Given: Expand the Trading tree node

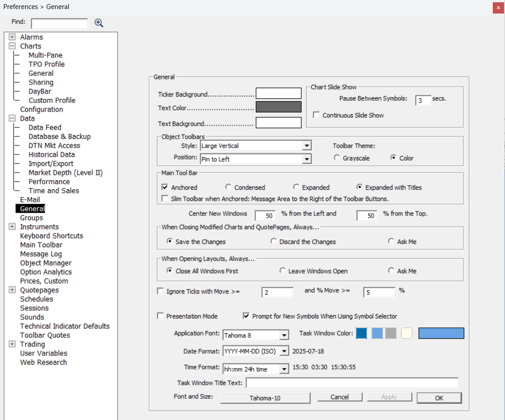Looking at the screenshot, I should click(12, 344).
